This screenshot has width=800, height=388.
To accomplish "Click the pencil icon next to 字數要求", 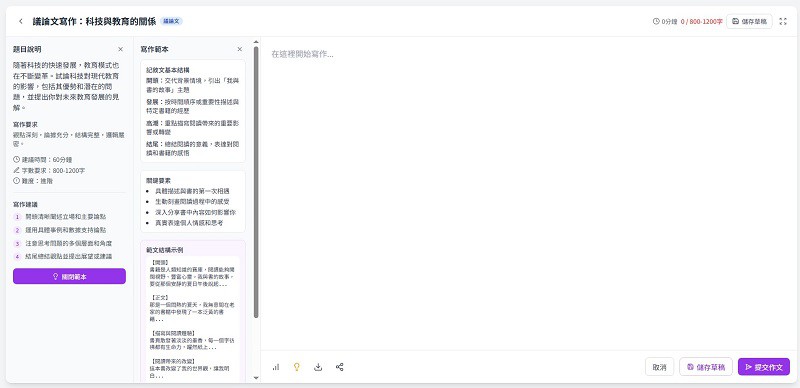I will (16, 171).
